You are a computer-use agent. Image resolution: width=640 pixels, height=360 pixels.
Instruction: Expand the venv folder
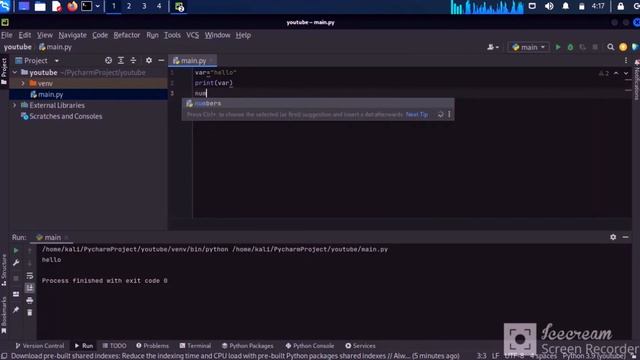(23, 83)
